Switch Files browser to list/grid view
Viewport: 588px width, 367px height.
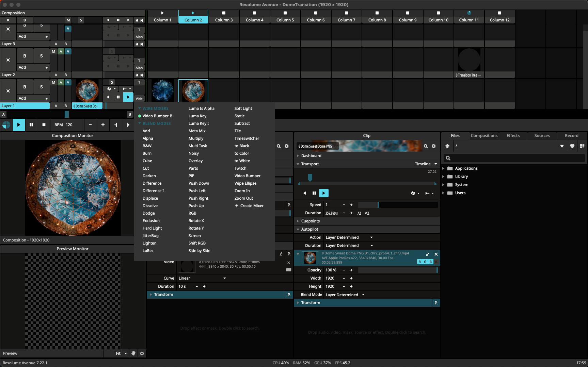[x=582, y=146]
